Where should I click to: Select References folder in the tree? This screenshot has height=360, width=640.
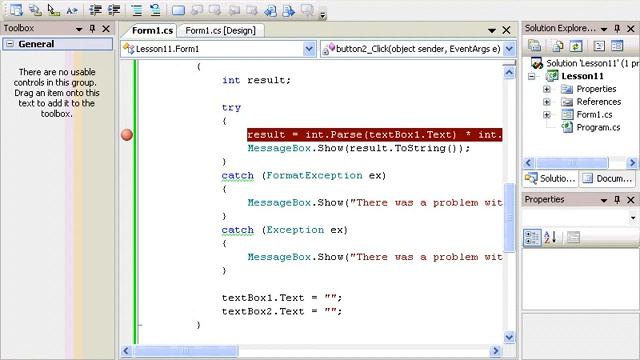point(598,102)
